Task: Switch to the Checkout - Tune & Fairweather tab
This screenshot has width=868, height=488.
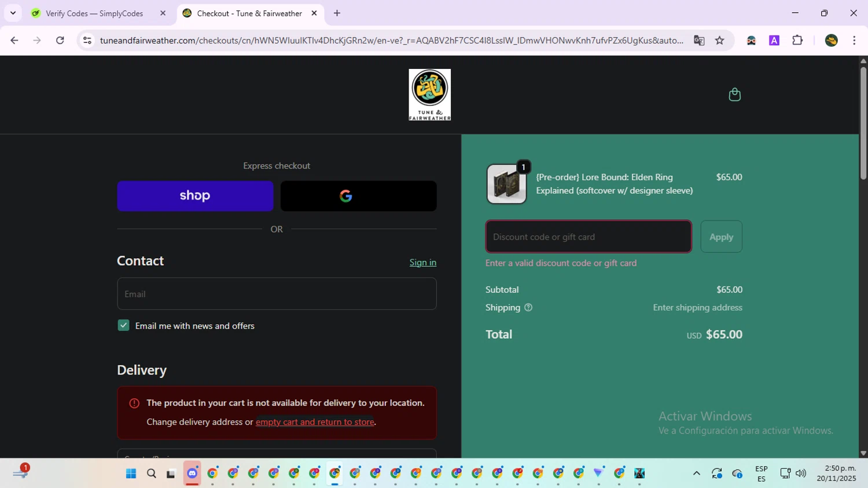Action: pyautogui.click(x=249, y=13)
